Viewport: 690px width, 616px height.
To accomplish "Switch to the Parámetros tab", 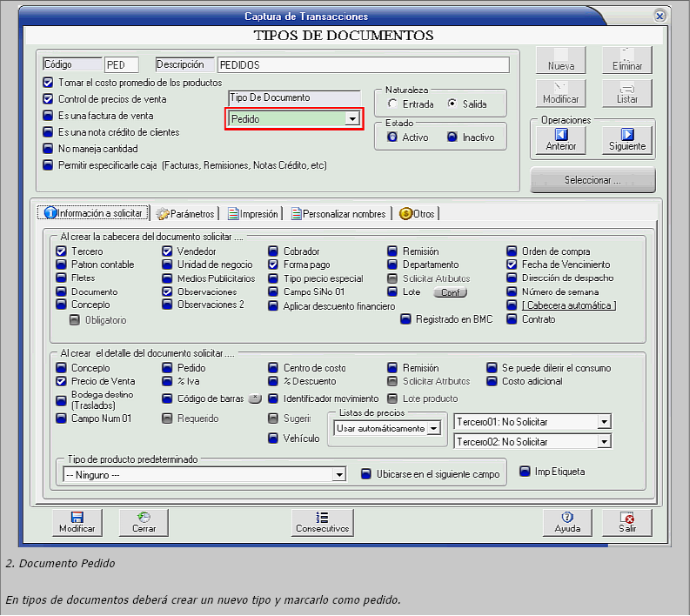I will tap(185, 213).
